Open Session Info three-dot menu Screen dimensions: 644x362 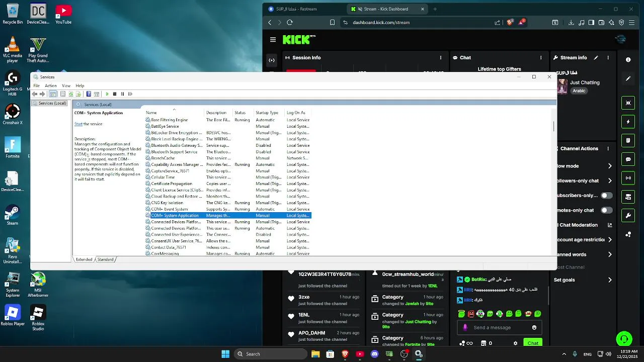coord(441,58)
